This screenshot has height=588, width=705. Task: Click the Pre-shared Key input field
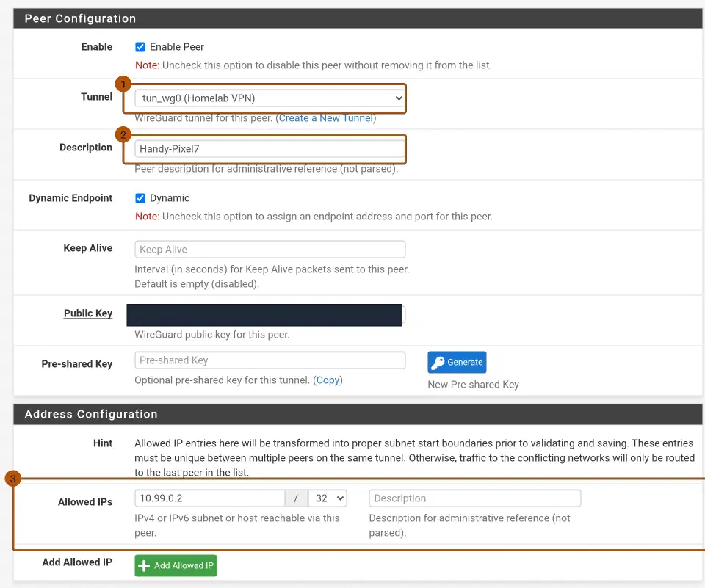[x=270, y=360]
